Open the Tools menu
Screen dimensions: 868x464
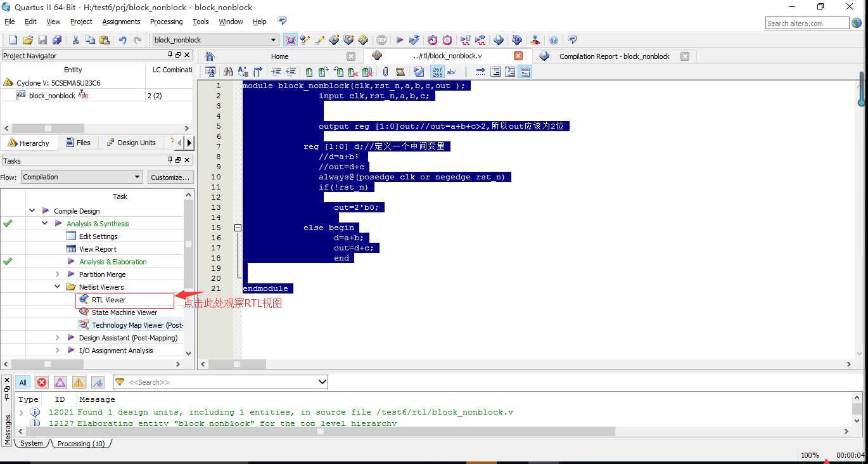pos(201,22)
